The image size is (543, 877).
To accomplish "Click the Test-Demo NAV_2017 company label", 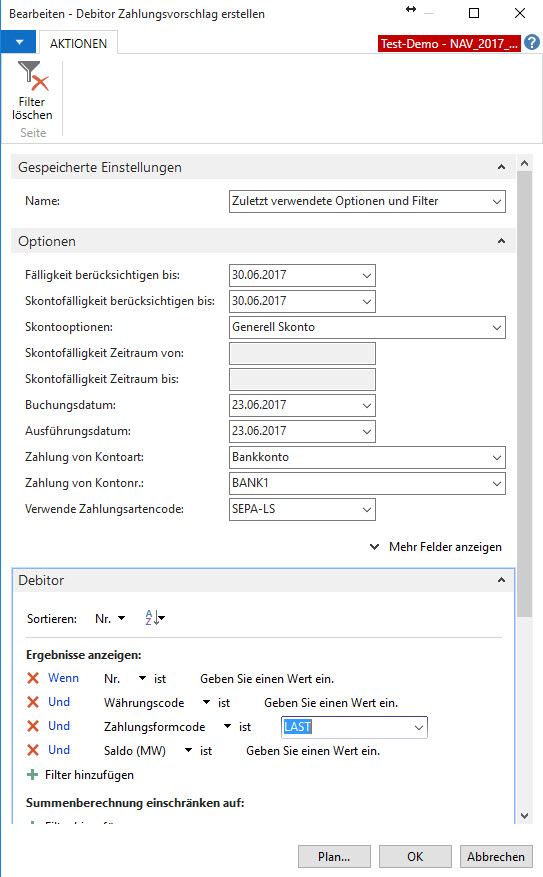I will click(x=449, y=44).
